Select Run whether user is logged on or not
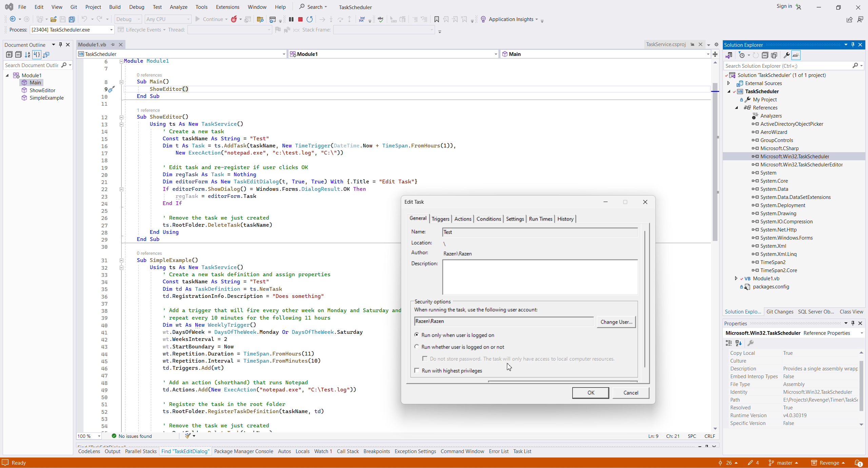 tap(417, 347)
